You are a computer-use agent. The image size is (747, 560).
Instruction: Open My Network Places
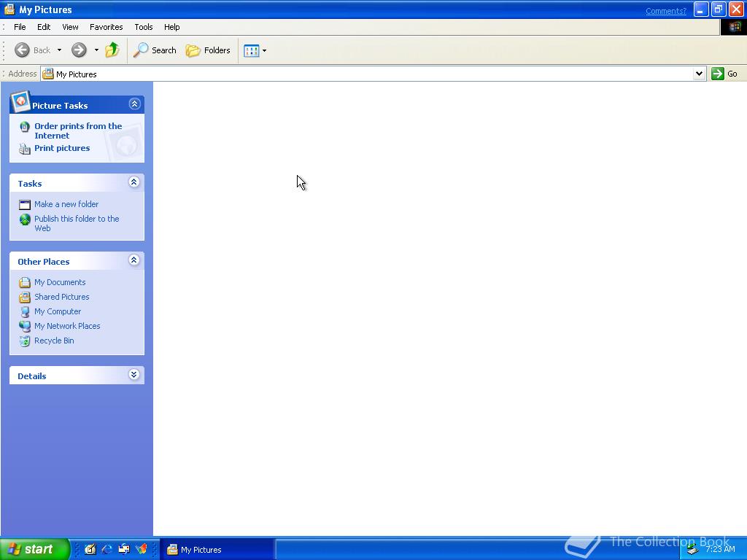pyautogui.click(x=67, y=326)
